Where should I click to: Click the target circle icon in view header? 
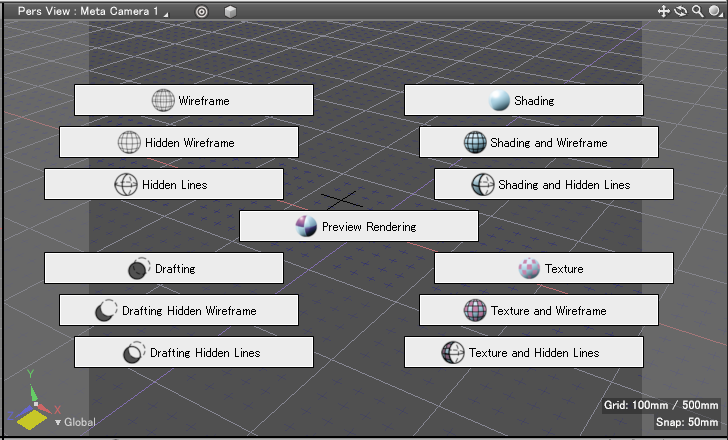202,12
